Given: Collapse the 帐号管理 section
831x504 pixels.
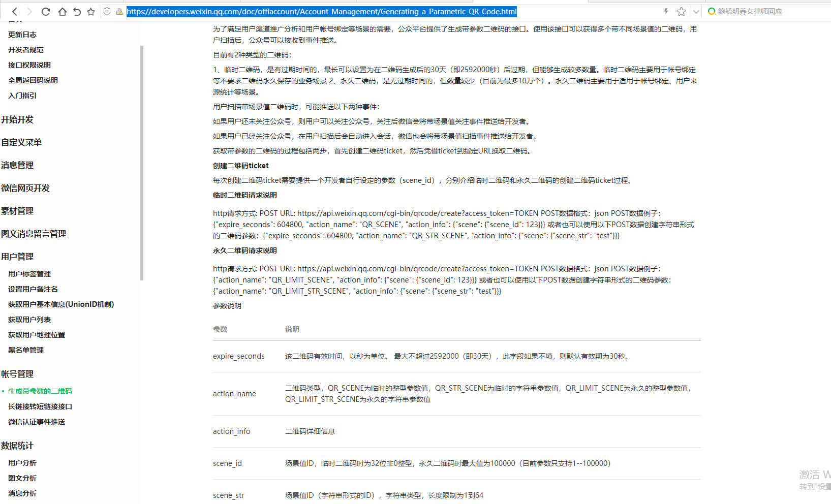Looking at the screenshot, I should (17, 374).
